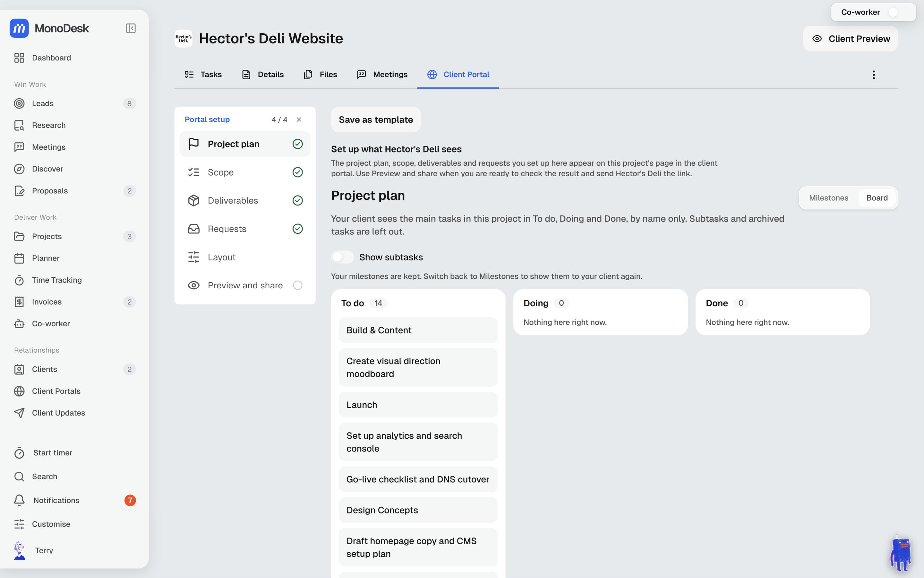The width and height of the screenshot is (924, 578).
Task: Open Terry's profile at sidebar bottom
Action: [x=74, y=550]
